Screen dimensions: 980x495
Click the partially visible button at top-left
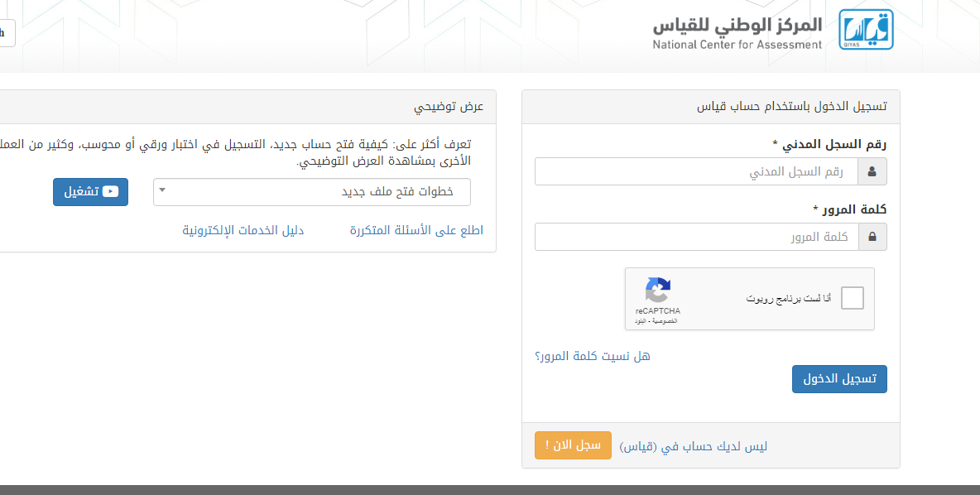(7, 33)
